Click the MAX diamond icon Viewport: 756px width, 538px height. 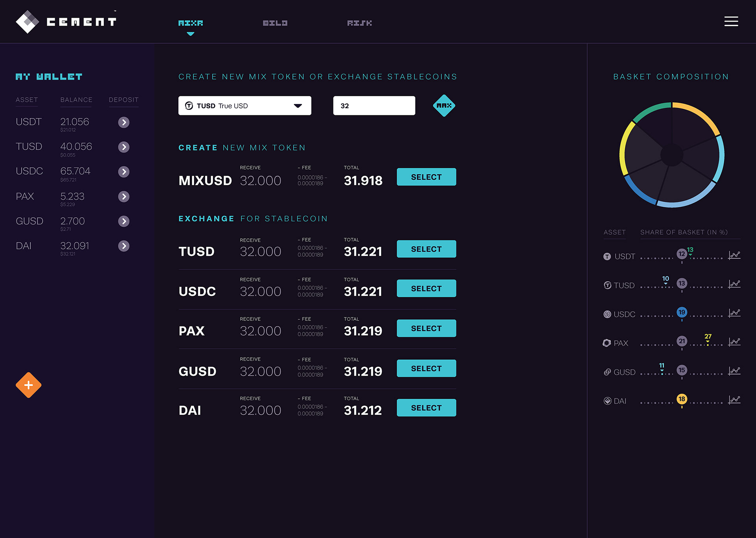pos(444,106)
